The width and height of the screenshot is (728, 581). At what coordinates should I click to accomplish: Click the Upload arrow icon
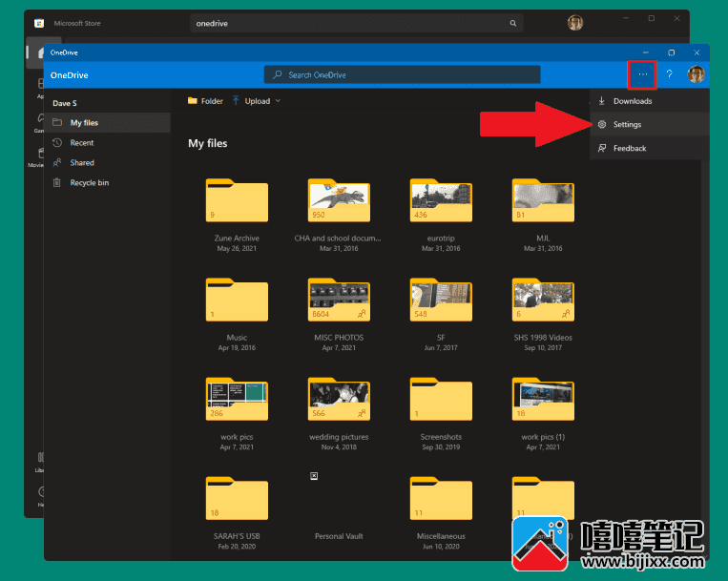[236, 100]
